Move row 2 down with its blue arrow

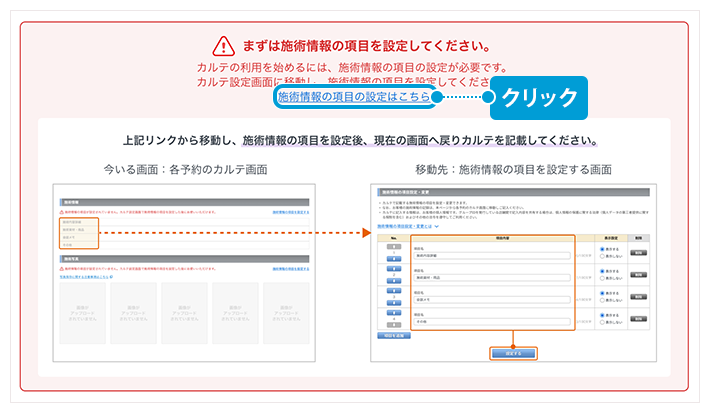[x=394, y=281]
